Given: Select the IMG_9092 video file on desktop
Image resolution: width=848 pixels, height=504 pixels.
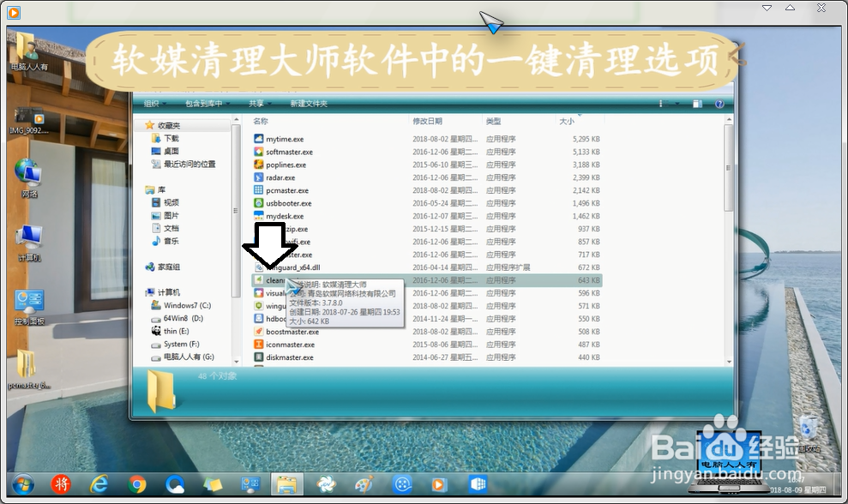Looking at the screenshot, I should pyautogui.click(x=29, y=120).
